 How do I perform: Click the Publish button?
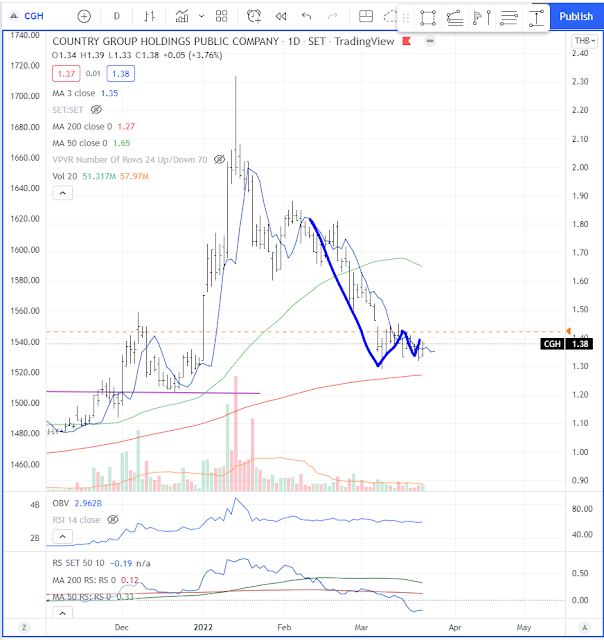[576, 16]
